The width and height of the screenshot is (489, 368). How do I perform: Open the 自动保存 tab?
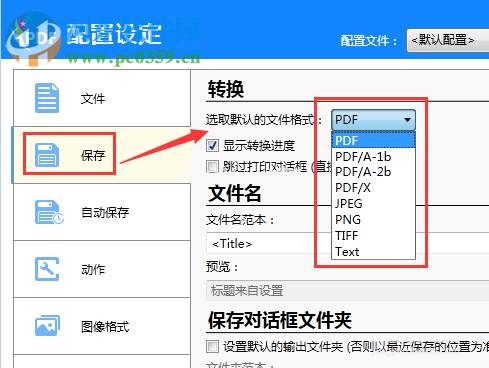click(102, 212)
